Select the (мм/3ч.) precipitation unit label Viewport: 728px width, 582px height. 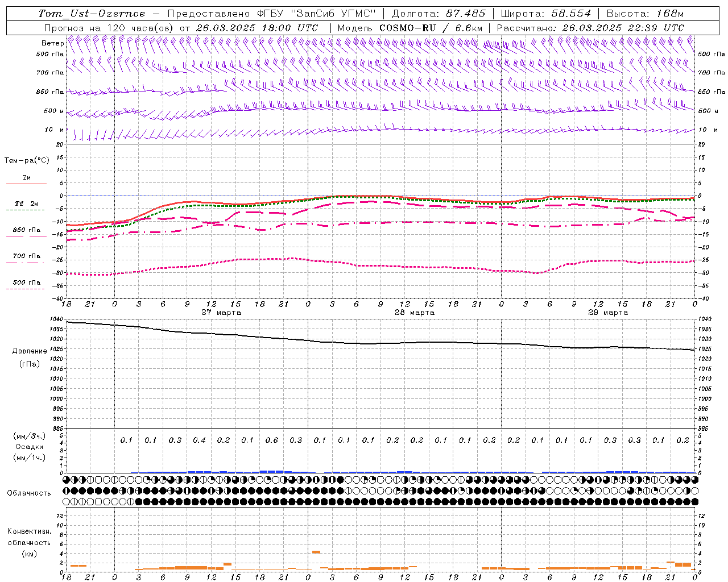30,436
